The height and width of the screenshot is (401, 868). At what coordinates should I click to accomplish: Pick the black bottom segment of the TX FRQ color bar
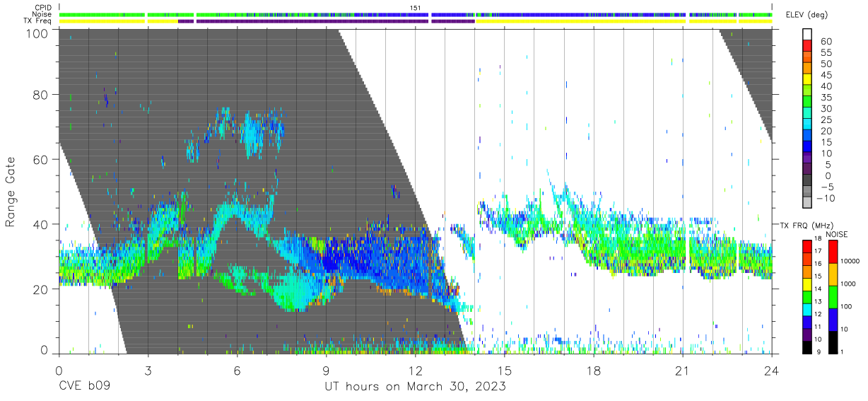tap(807, 347)
